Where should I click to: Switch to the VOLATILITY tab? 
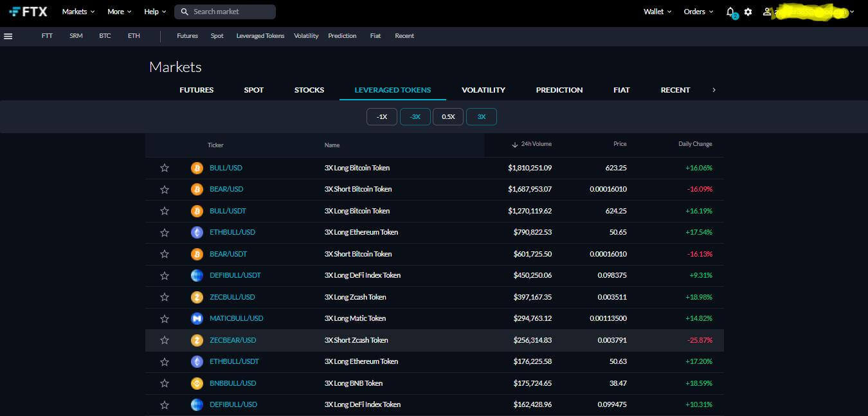tap(484, 90)
